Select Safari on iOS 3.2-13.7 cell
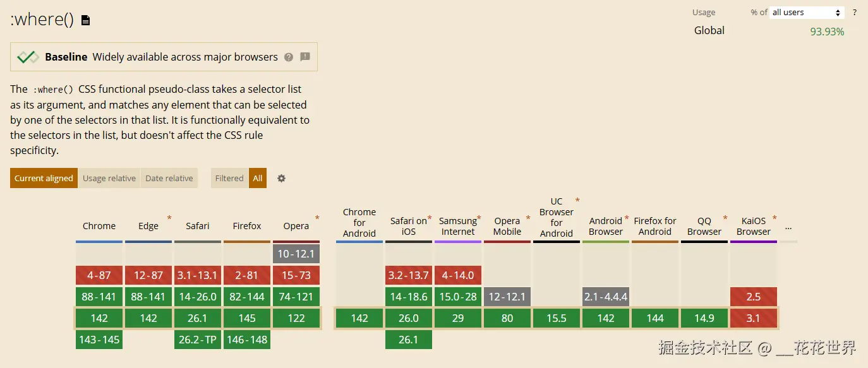The image size is (868, 368). 409,275
